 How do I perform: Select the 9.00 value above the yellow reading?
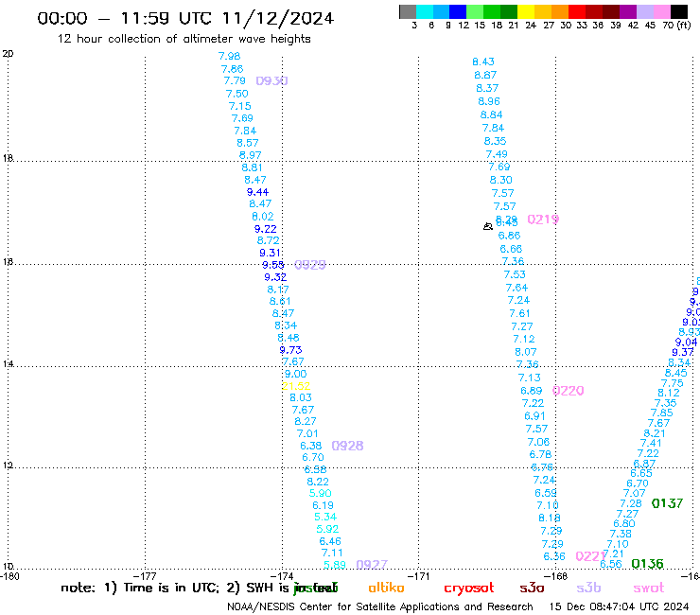coord(296,374)
